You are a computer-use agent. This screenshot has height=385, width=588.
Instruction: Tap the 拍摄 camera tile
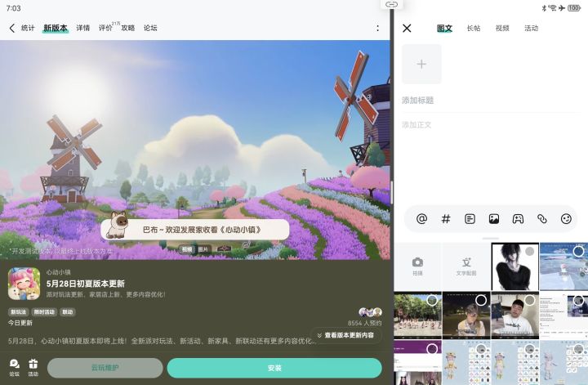point(418,266)
